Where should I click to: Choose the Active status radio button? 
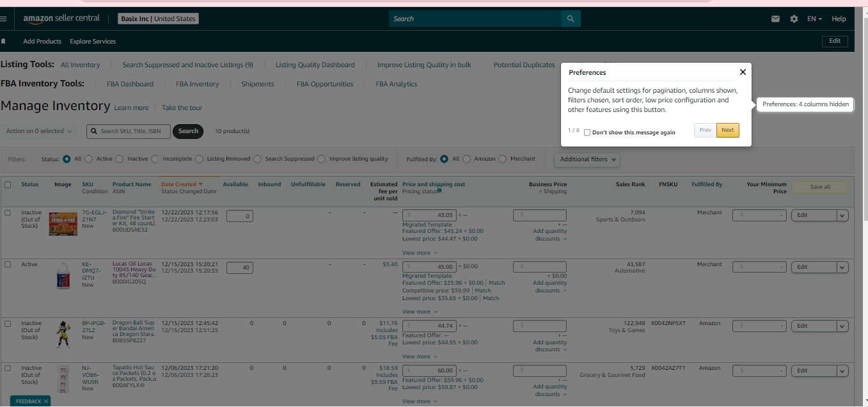88,159
